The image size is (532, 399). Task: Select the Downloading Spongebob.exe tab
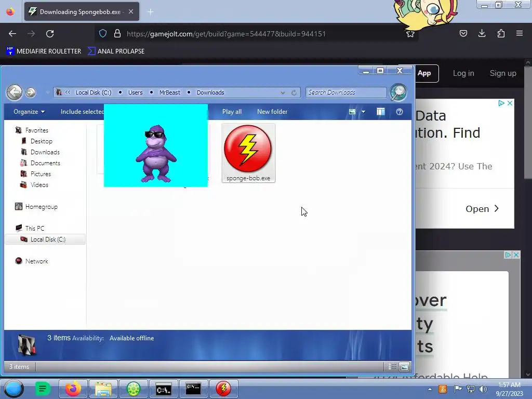pos(82,11)
